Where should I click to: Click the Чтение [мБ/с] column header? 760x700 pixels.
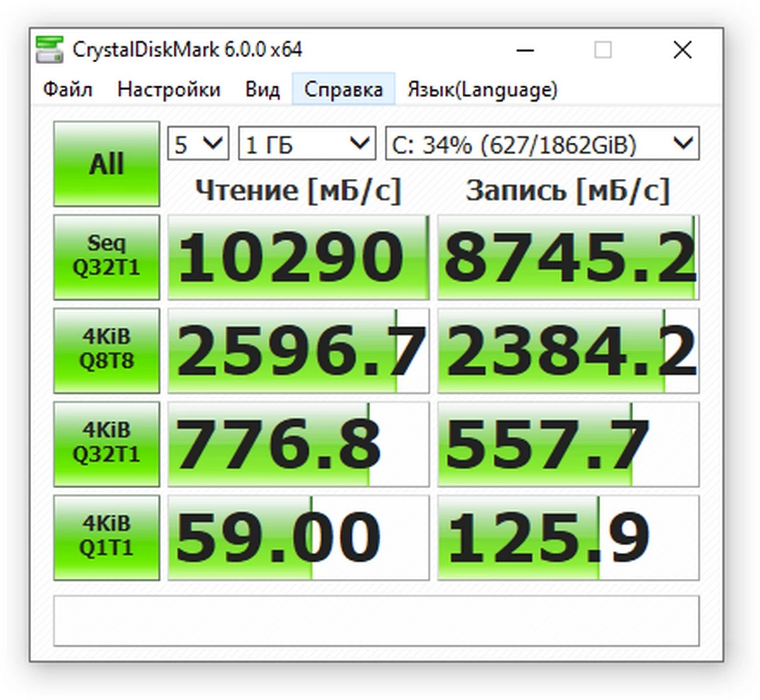click(x=299, y=190)
